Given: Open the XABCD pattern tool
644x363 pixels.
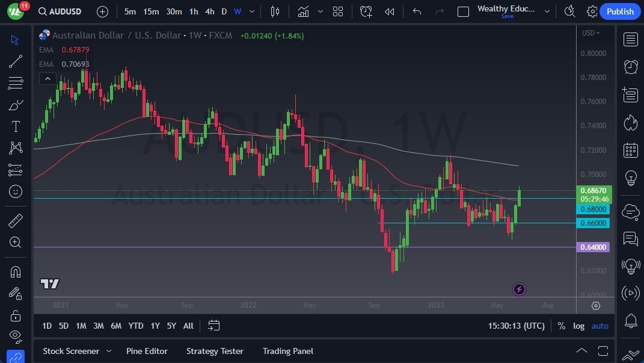Looking at the screenshot, I should 16,147.
